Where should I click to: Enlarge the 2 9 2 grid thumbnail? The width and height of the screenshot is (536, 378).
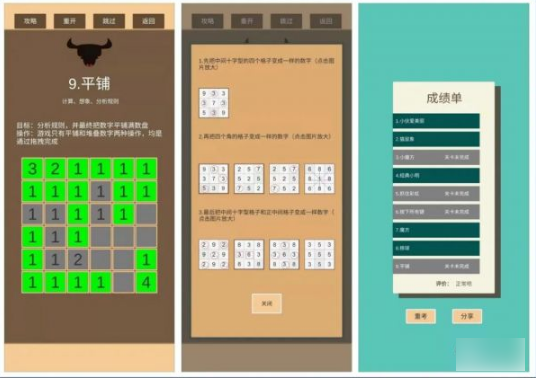[x=214, y=254]
